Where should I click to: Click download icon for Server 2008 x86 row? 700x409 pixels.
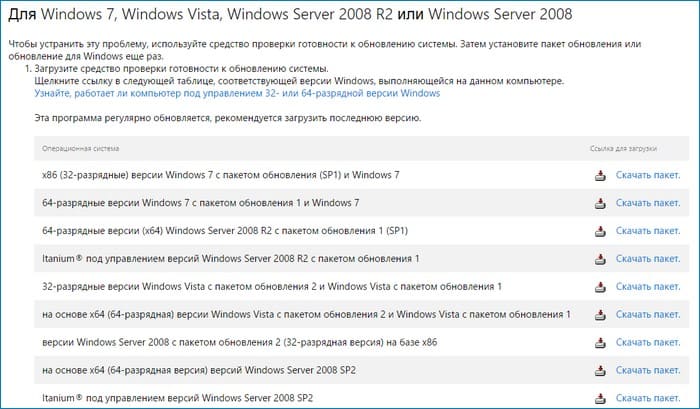coord(600,343)
